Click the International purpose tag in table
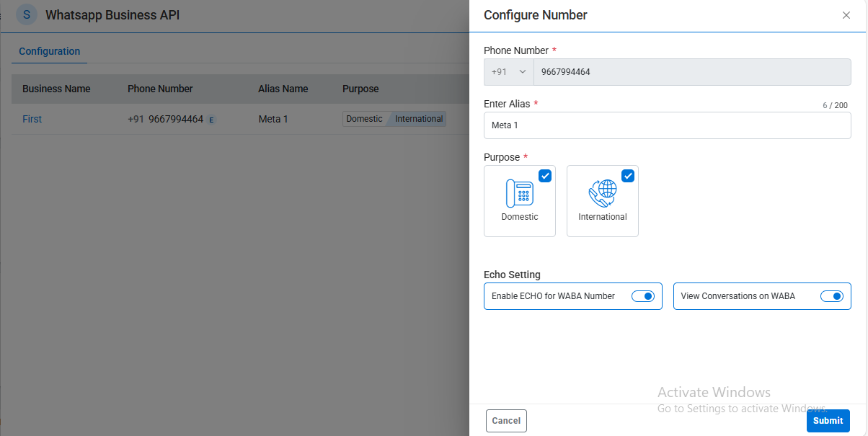Image resolution: width=868 pixels, height=436 pixels. 419,119
